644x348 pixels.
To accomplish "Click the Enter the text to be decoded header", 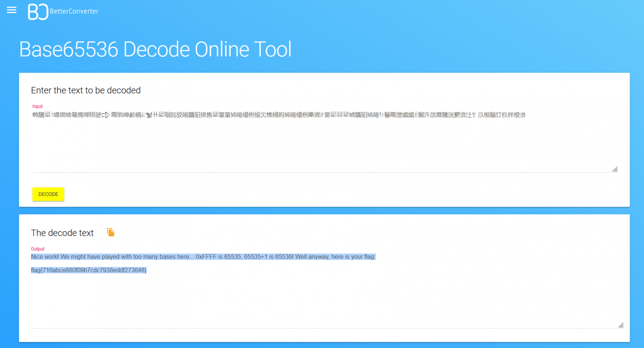I will click(86, 90).
